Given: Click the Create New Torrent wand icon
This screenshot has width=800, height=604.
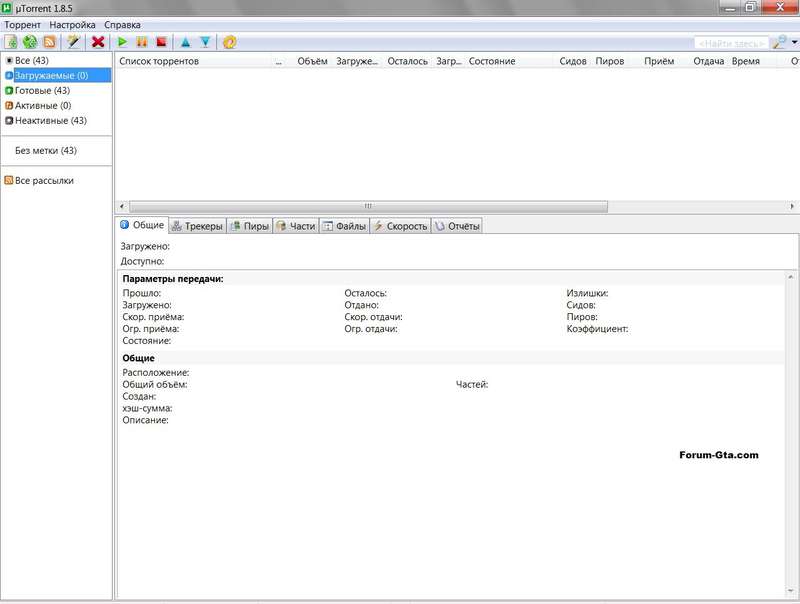Looking at the screenshot, I should tap(73, 42).
